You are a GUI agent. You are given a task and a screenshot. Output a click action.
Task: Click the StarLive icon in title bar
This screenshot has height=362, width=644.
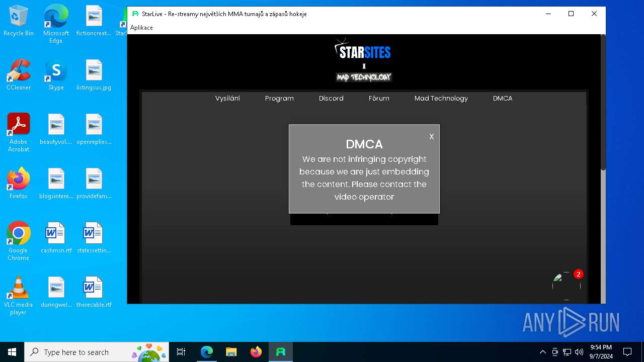point(135,14)
